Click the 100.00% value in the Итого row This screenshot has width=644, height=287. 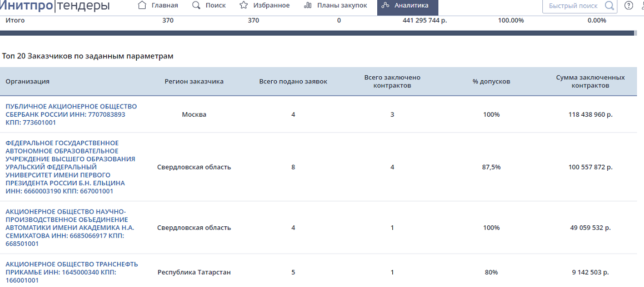point(511,20)
